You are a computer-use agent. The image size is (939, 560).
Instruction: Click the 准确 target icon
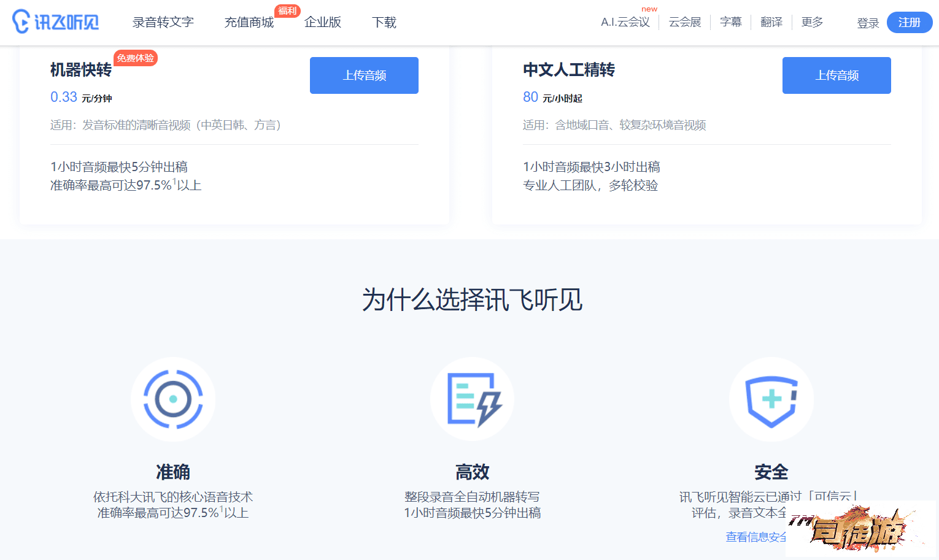(173, 399)
